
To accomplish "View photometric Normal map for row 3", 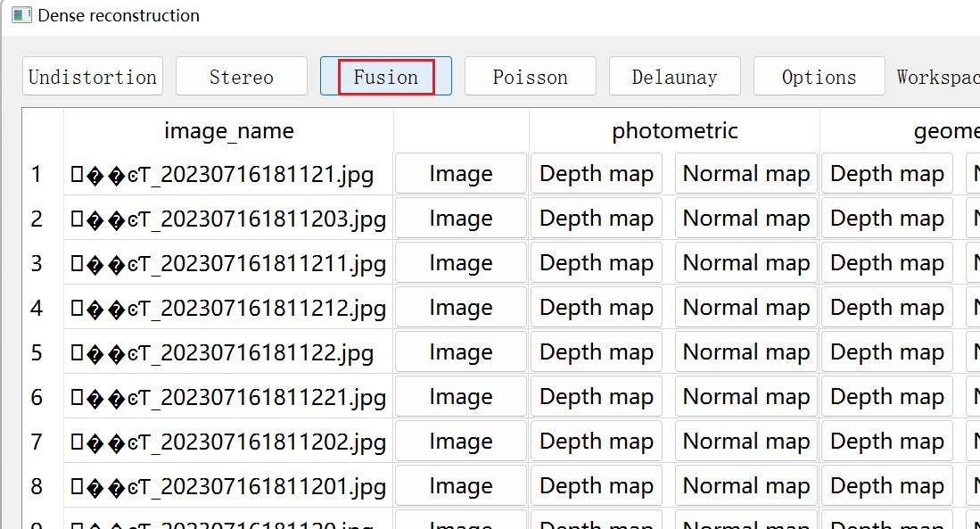I will (x=746, y=262).
